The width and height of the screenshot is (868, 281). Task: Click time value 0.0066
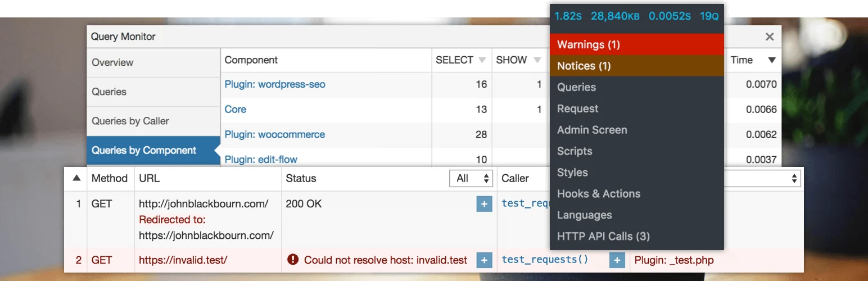click(x=761, y=110)
